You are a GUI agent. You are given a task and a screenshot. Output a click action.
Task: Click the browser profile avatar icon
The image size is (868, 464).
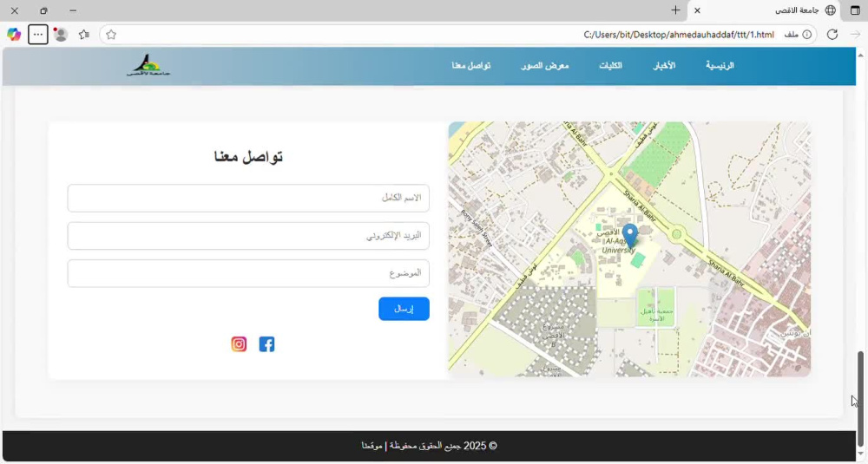click(61, 35)
